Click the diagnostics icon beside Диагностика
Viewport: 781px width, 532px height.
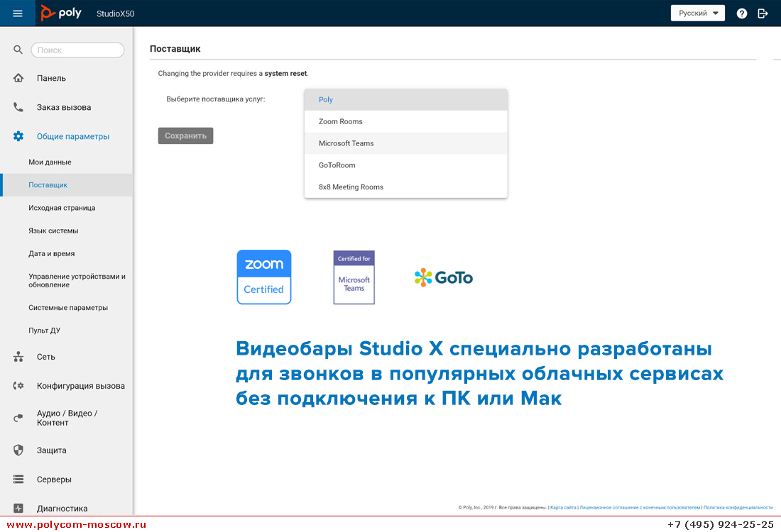click(18, 508)
